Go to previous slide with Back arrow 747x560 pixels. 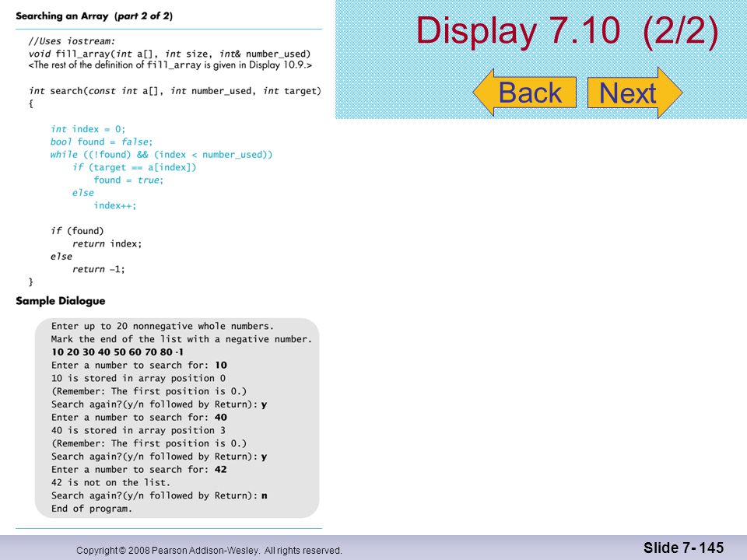point(525,93)
